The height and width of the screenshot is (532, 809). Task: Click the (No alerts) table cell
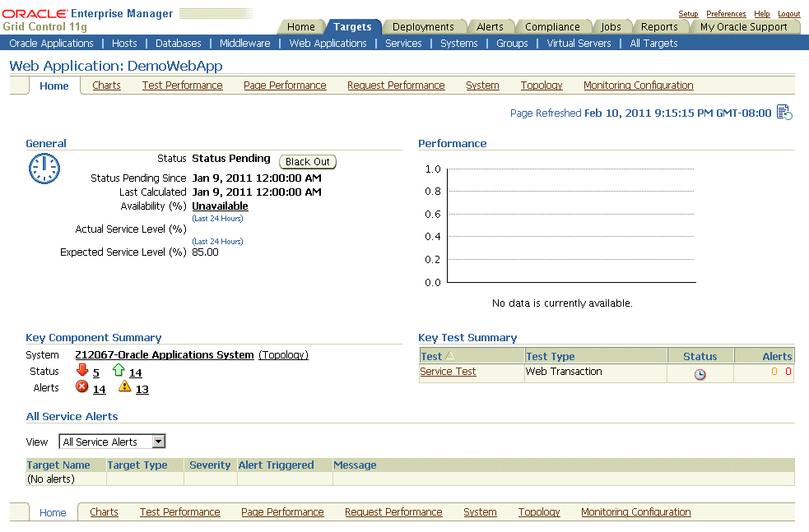click(66, 479)
